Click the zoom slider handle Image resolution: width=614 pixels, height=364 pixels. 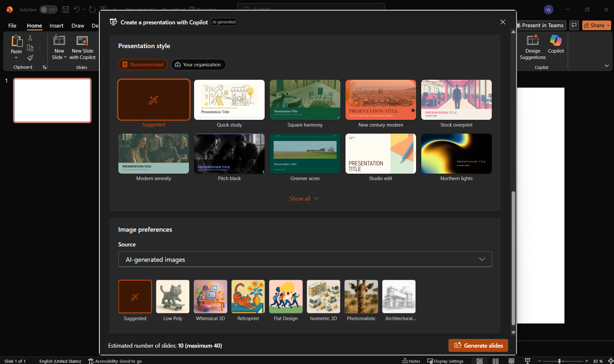tap(559, 361)
